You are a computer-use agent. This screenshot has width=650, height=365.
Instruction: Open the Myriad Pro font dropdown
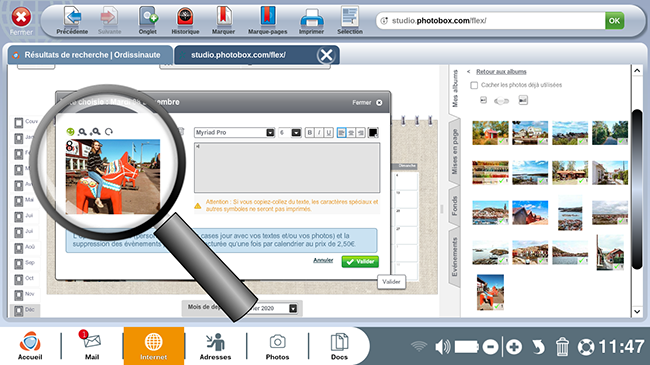234,132
